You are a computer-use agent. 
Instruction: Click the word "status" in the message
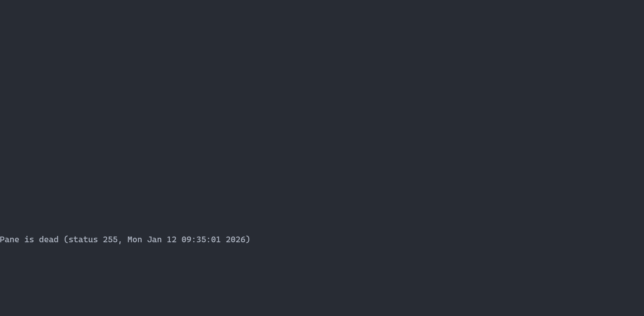click(83, 240)
